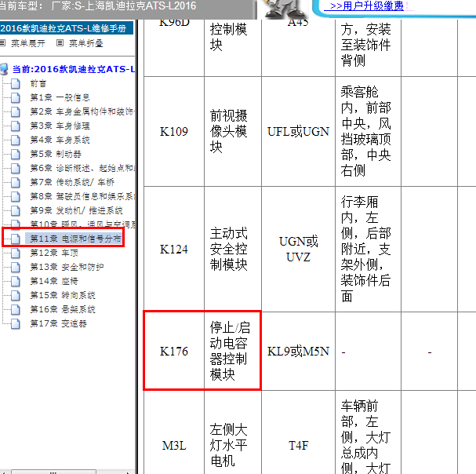Click the 第7章 传动系统 document icon

16,183
